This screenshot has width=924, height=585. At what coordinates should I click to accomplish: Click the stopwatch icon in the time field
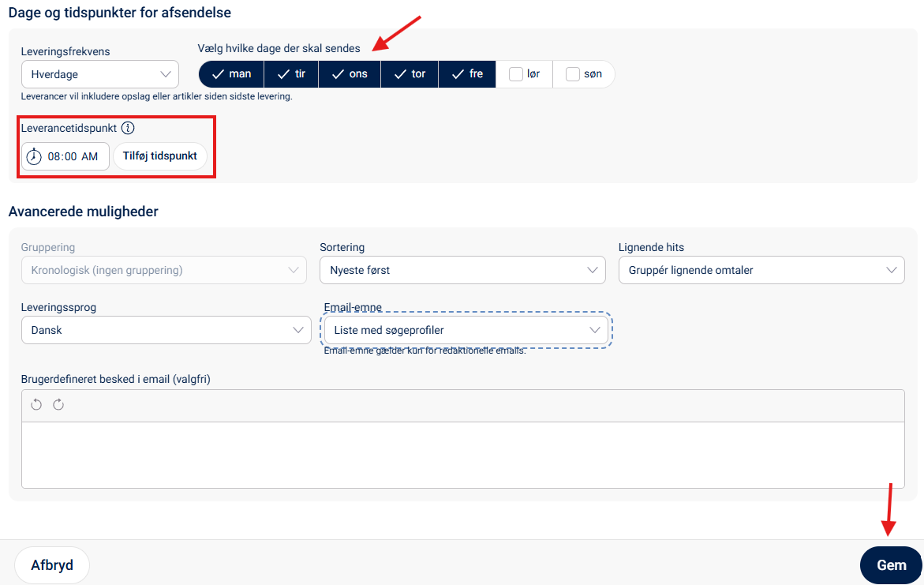[x=34, y=156]
